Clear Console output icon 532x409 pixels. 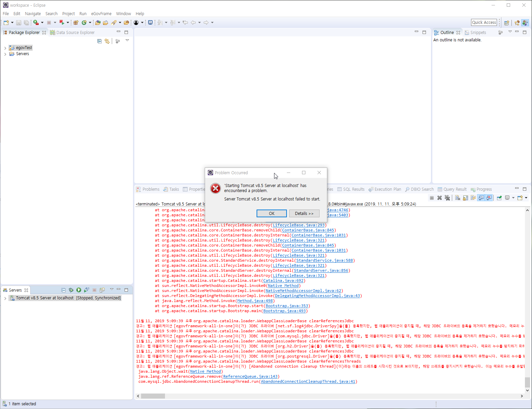click(458, 198)
